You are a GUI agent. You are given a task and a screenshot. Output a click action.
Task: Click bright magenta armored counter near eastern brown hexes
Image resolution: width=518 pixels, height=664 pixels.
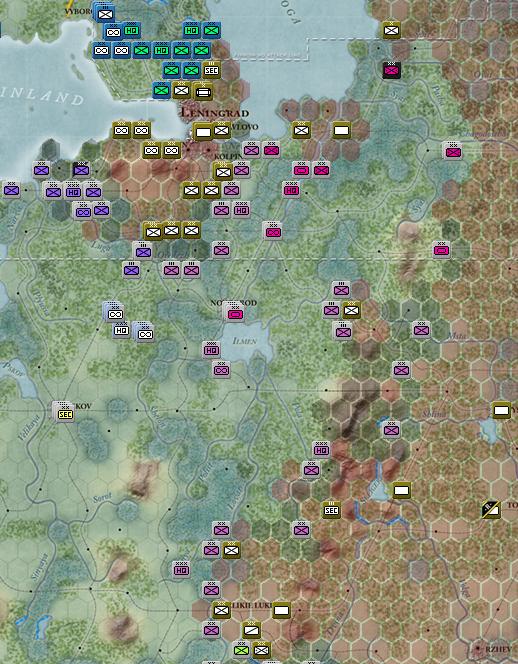tap(442, 250)
